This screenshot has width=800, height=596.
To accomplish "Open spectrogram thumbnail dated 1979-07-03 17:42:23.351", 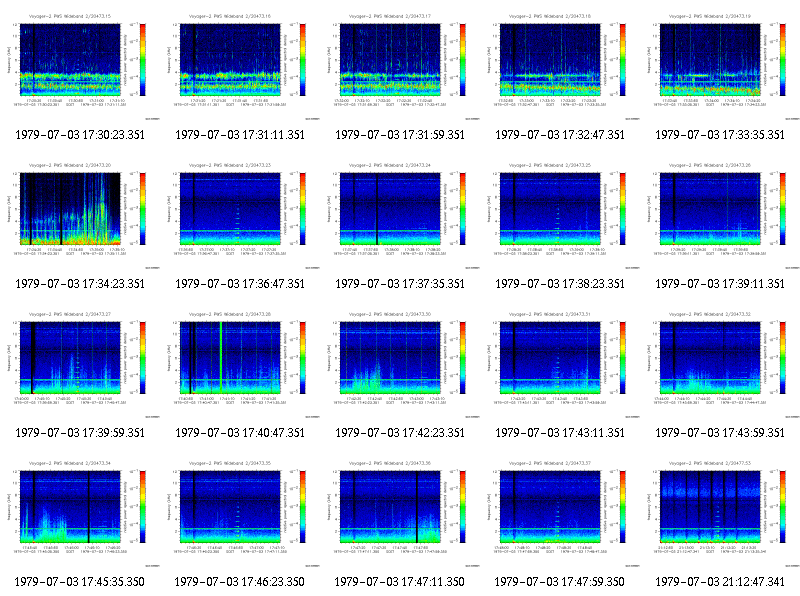I will coord(400,364).
